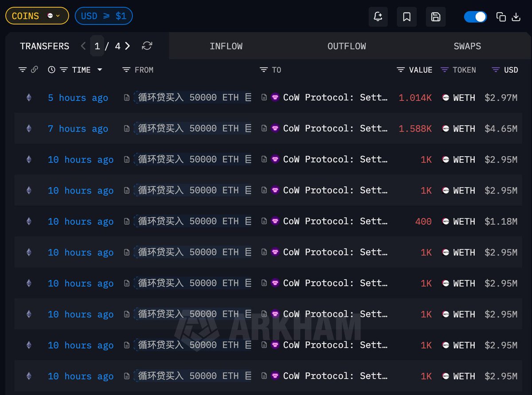Open CoW Protocol: Sett... in the $4.65M row
The width and height of the screenshot is (532, 395).
click(x=335, y=129)
